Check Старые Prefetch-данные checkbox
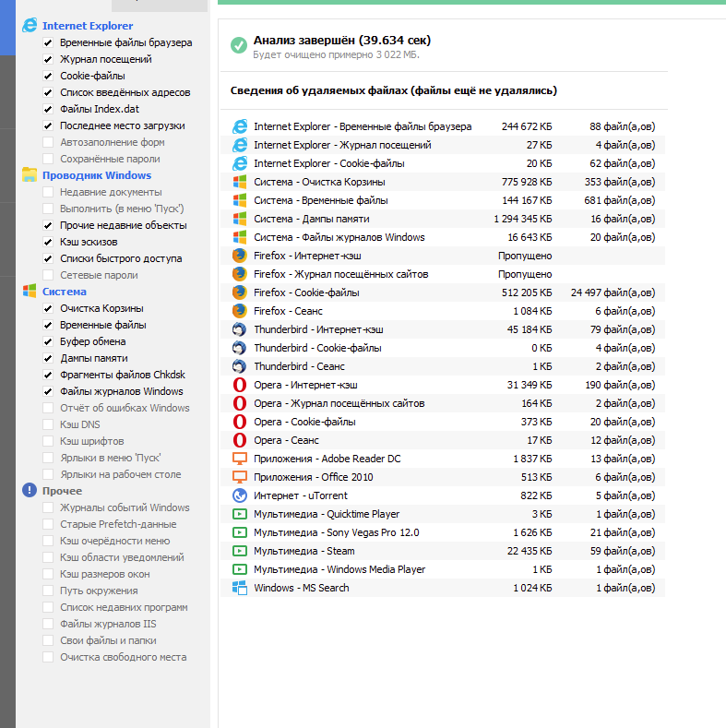The image size is (726, 728). click(x=48, y=524)
